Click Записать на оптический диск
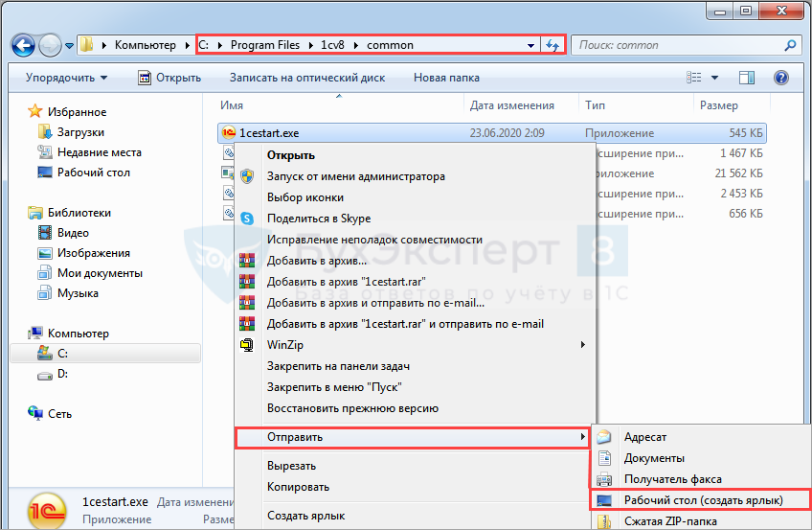The image size is (812, 530). pos(307,78)
